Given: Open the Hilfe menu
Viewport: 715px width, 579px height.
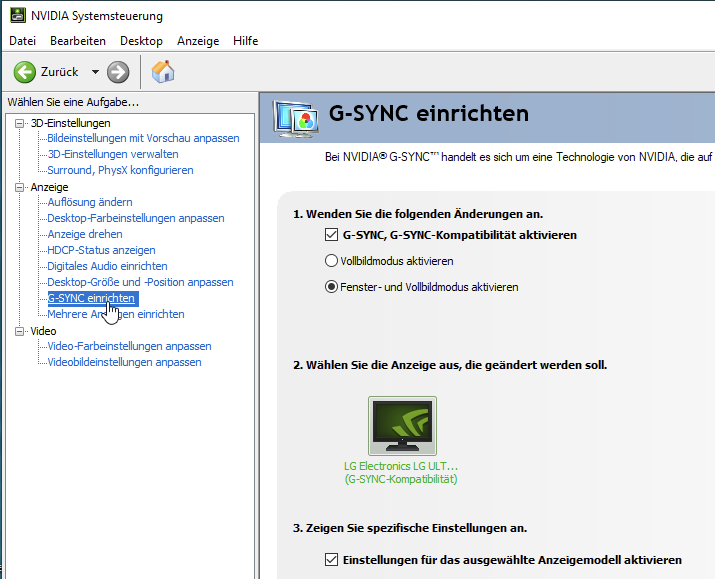Looking at the screenshot, I should (x=245, y=41).
